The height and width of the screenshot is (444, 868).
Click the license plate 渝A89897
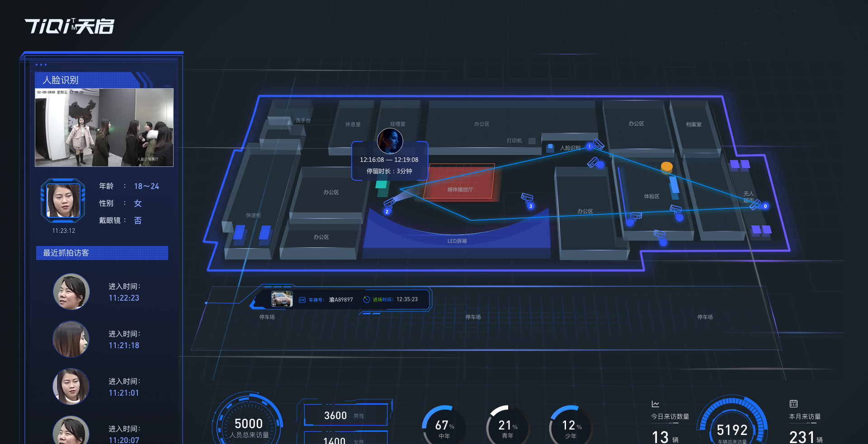pos(341,300)
